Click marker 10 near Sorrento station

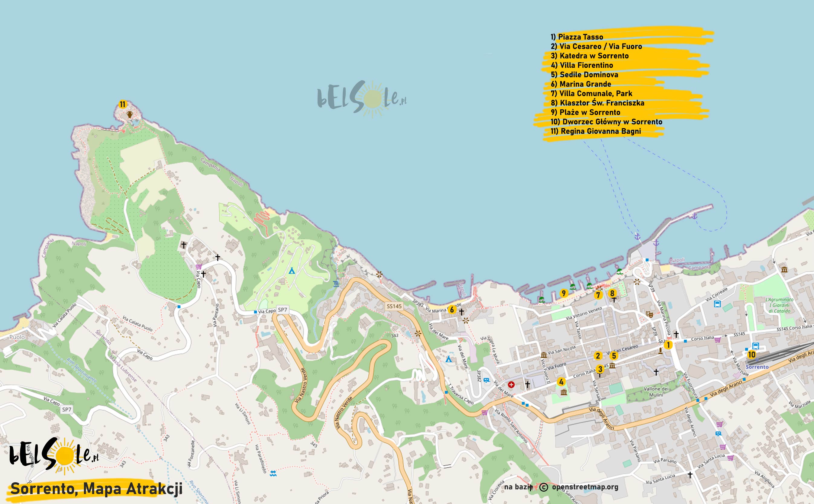click(x=751, y=355)
